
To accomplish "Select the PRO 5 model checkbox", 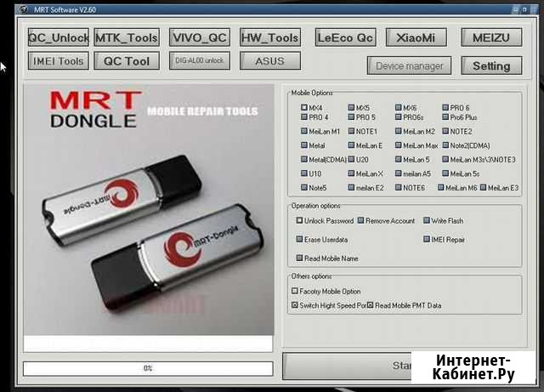I will click(351, 117).
